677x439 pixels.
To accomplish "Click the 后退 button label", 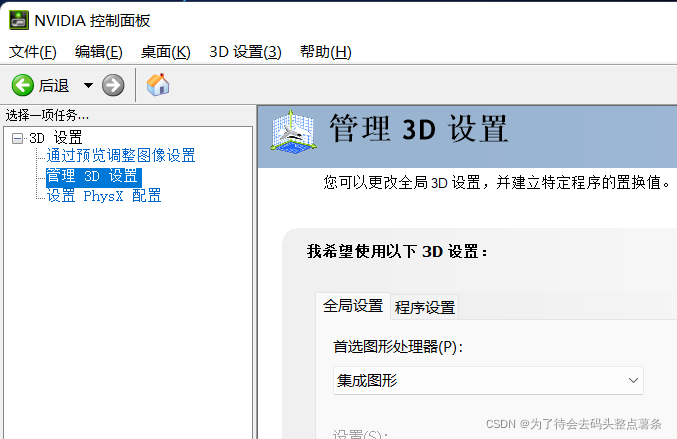I will tap(54, 85).
